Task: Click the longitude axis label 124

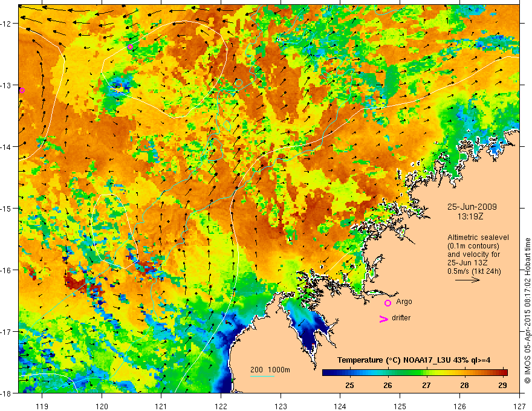Action: pyautogui.click(x=340, y=406)
